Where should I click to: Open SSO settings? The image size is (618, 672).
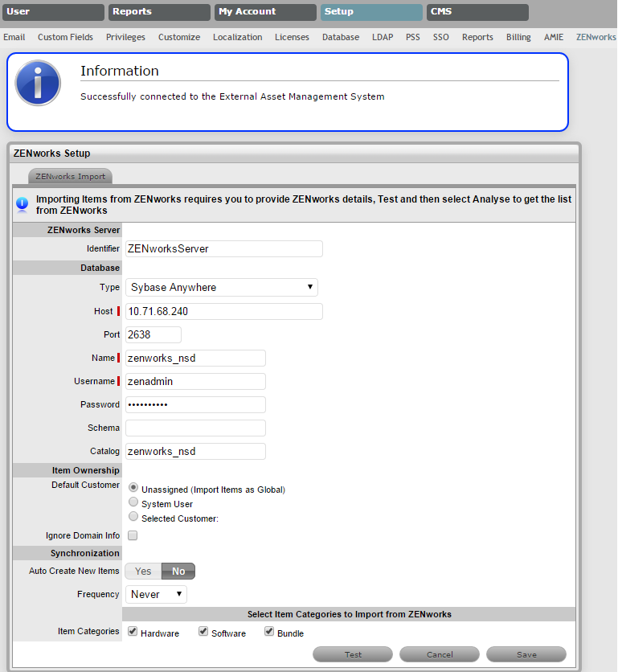tap(440, 37)
